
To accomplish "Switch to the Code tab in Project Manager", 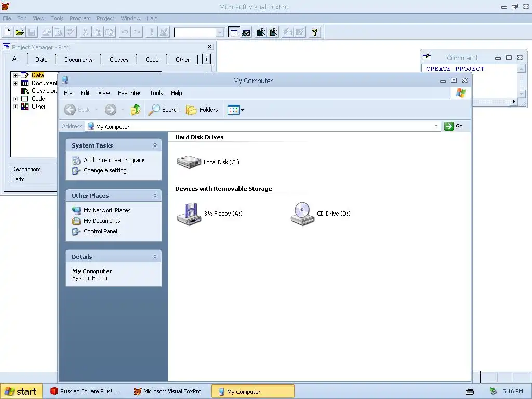I will coord(152,60).
